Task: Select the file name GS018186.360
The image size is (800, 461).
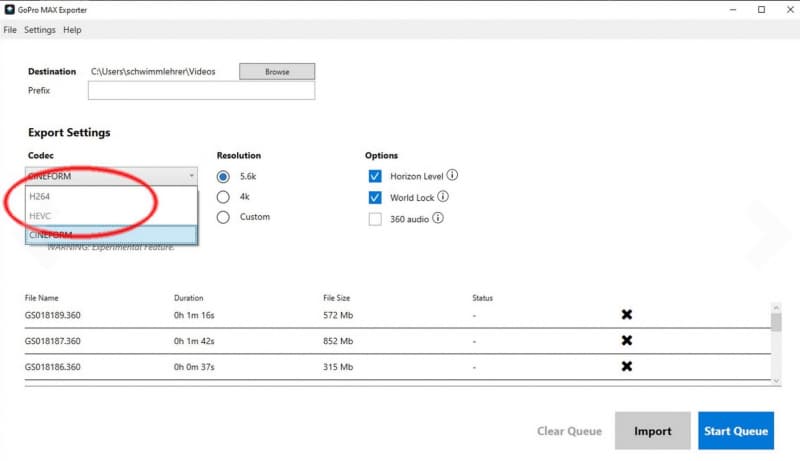Action: [x=53, y=367]
